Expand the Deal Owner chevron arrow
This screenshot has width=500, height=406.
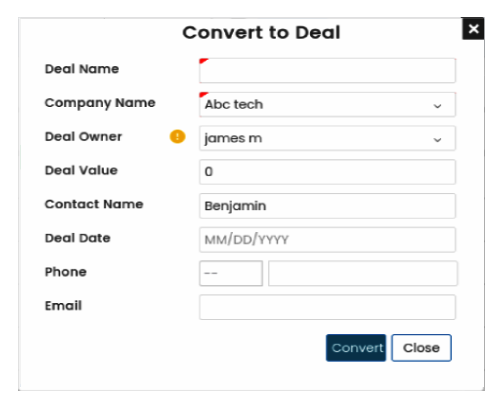click(x=437, y=140)
